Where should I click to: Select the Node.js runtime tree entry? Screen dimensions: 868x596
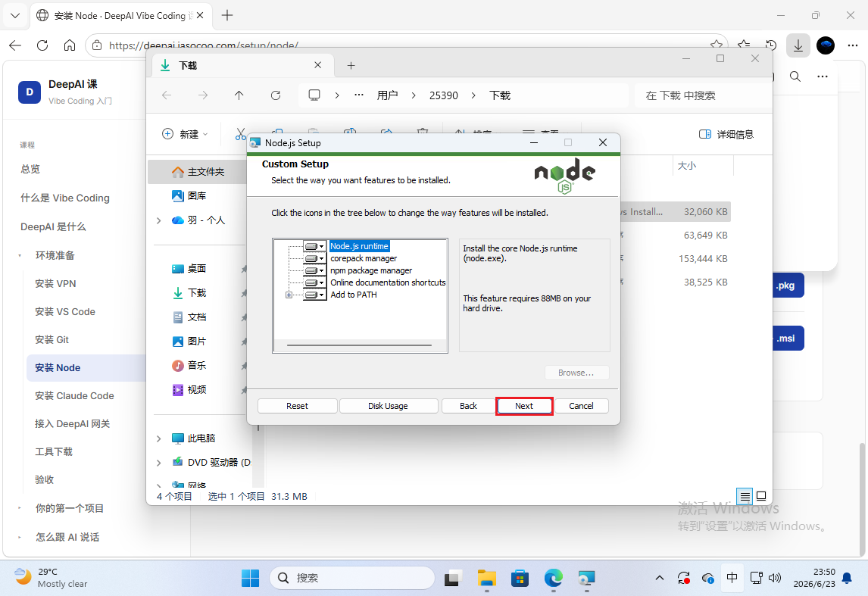click(x=359, y=246)
